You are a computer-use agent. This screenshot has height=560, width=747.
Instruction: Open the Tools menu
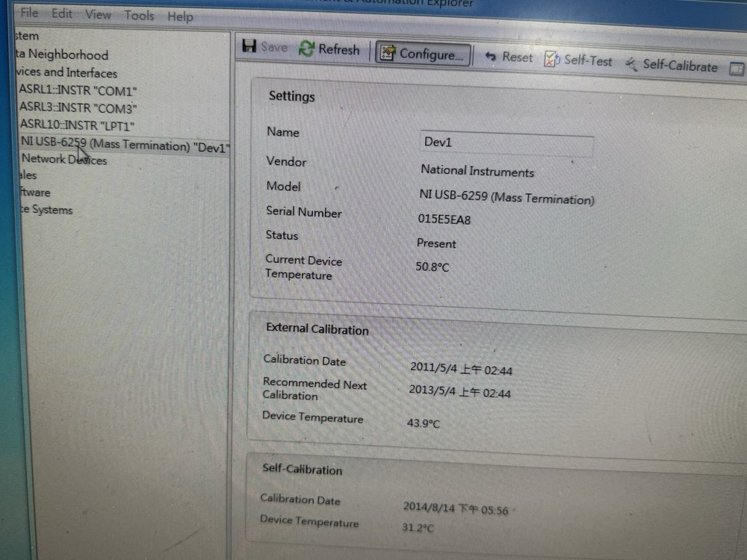coord(139,16)
